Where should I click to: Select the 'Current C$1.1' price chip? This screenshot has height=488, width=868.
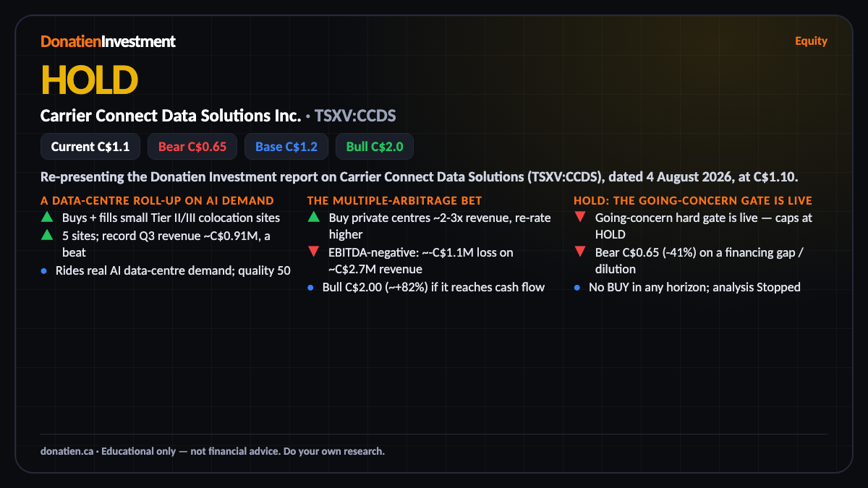coord(90,147)
